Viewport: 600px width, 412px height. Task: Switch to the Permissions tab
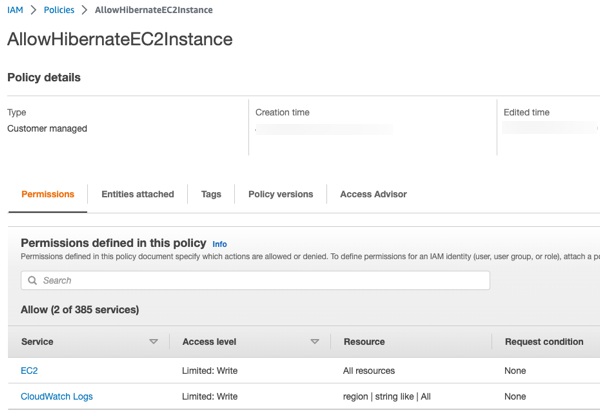(x=47, y=194)
